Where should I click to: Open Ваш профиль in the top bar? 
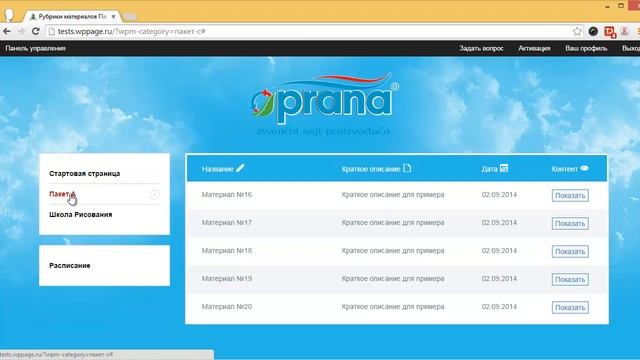pos(586,48)
